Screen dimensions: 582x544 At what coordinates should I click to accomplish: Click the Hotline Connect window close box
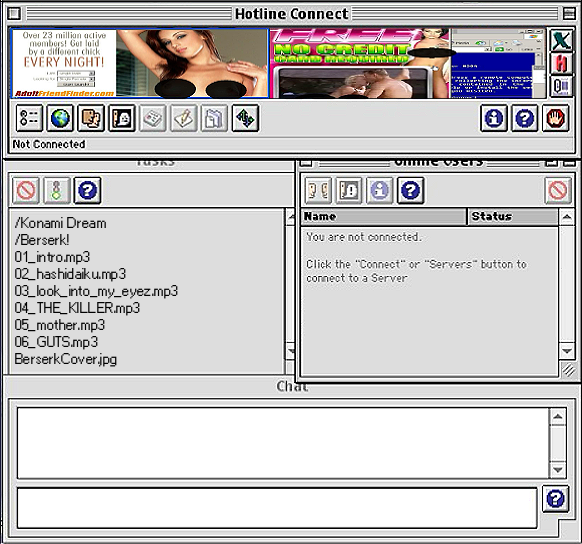click(14, 14)
